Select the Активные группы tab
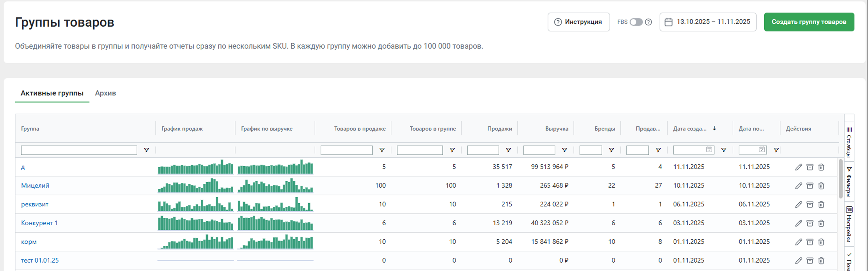 tap(52, 93)
